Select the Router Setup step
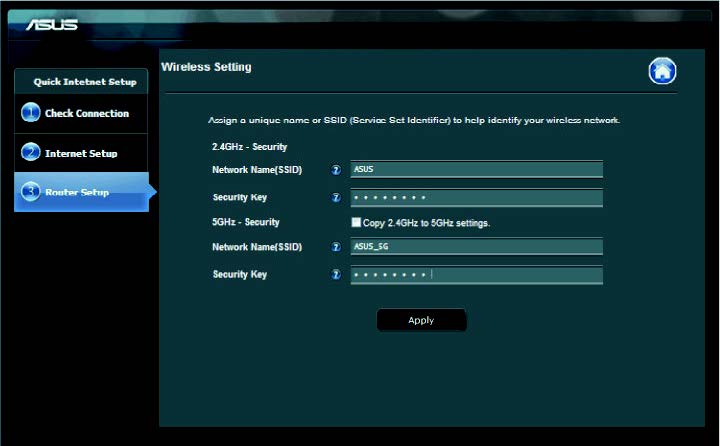The image size is (720, 446). coord(81,192)
